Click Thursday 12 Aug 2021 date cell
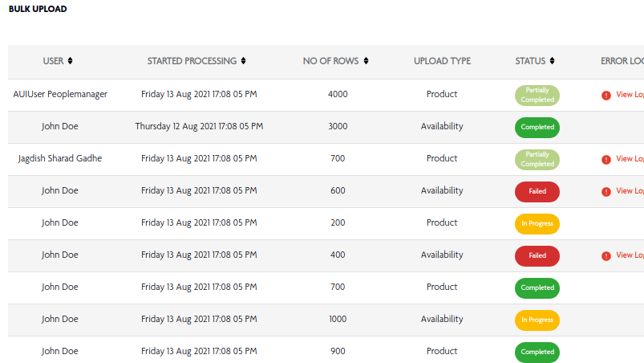 pyautogui.click(x=199, y=126)
